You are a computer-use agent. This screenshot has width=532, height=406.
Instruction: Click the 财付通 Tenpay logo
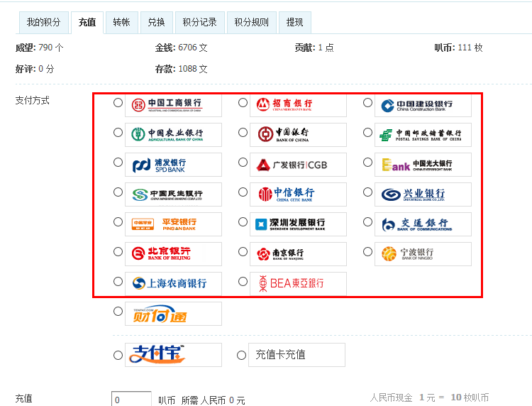173,314
